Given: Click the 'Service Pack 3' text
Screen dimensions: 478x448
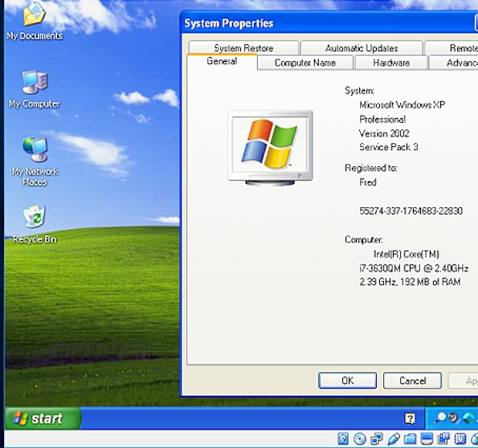Looking at the screenshot, I should (389, 147).
